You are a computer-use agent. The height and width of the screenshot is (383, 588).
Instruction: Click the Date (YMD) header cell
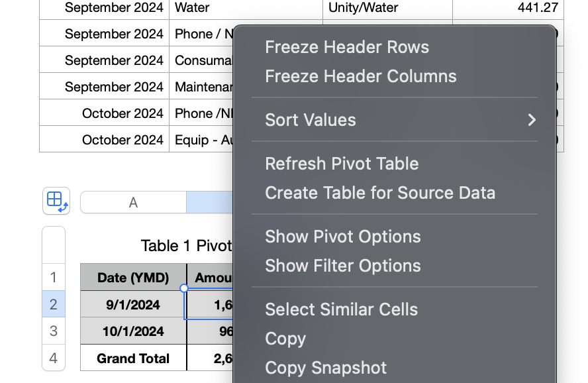point(133,278)
